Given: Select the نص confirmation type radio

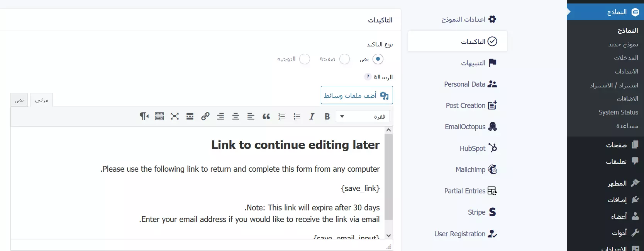Looking at the screenshot, I should (378, 59).
